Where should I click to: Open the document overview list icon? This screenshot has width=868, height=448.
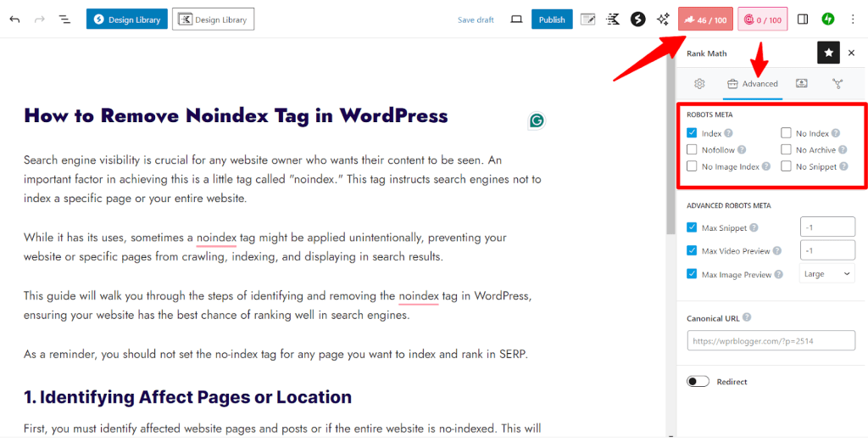pyautogui.click(x=64, y=20)
